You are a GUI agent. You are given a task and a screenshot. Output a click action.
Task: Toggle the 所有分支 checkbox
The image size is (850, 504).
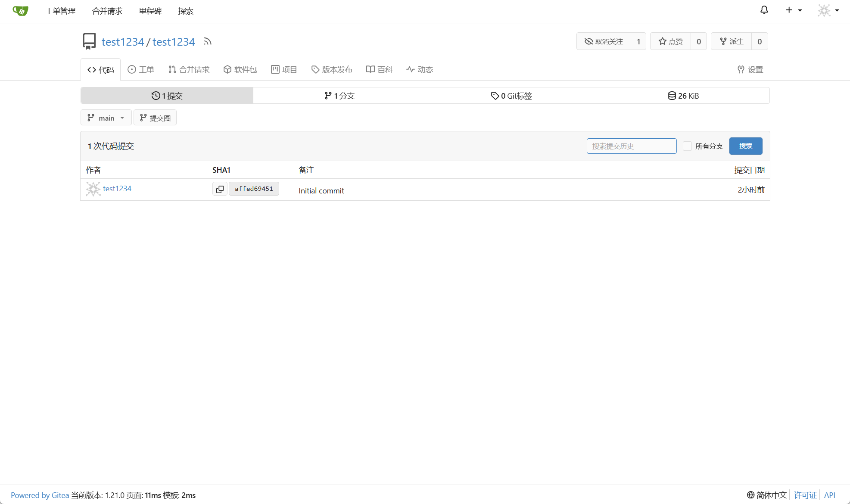[687, 146]
